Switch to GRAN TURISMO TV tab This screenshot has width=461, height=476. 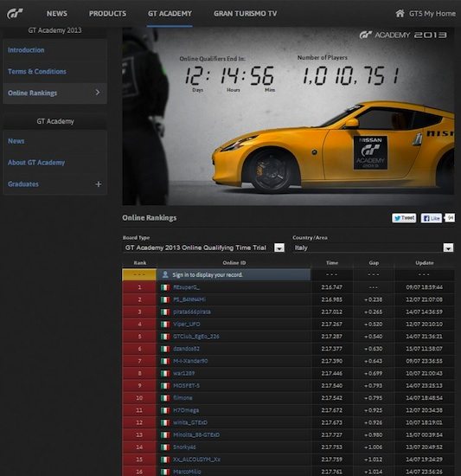(x=245, y=14)
